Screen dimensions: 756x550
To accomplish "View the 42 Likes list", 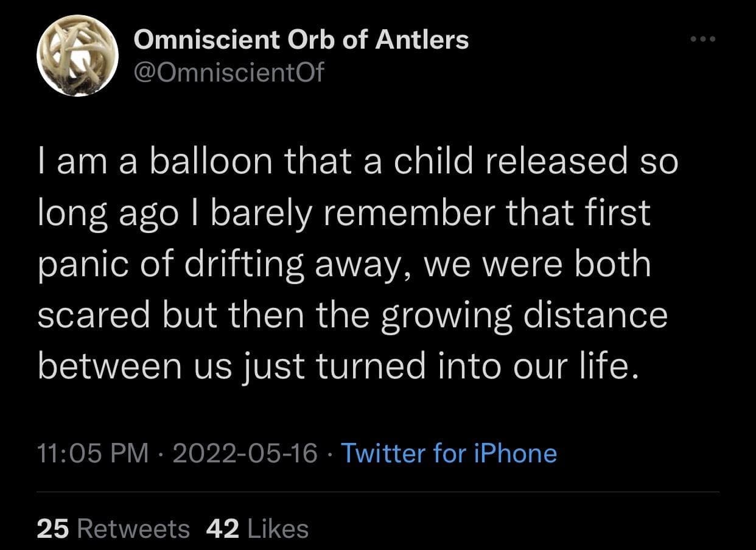I will point(257,529).
